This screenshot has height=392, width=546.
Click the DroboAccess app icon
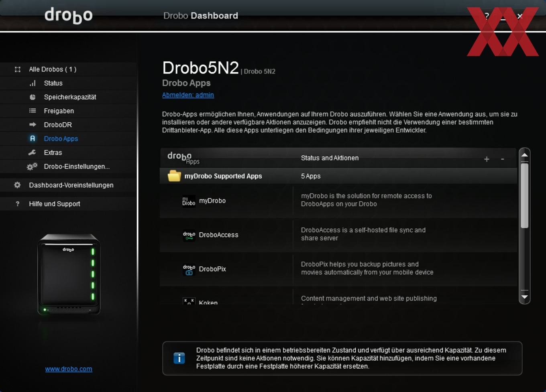pos(189,235)
